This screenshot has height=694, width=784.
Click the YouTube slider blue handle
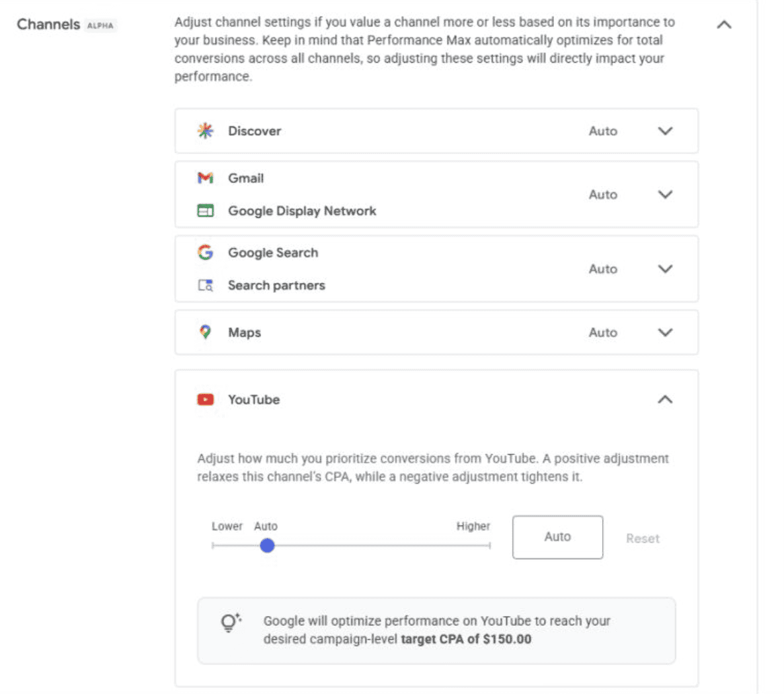(x=268, y=545)
